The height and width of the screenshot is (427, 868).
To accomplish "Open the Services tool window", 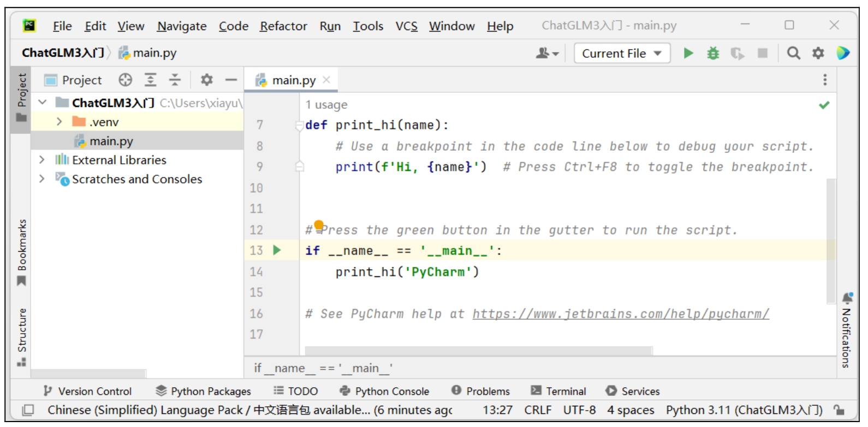I will click(633, 391).
